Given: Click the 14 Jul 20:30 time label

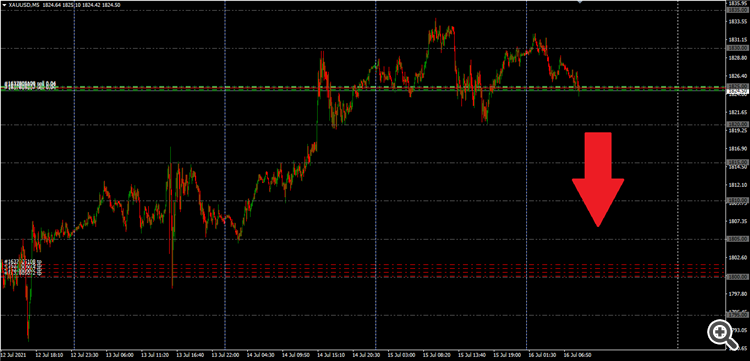Looking at the screenshot, I should (x=365, y=356).
